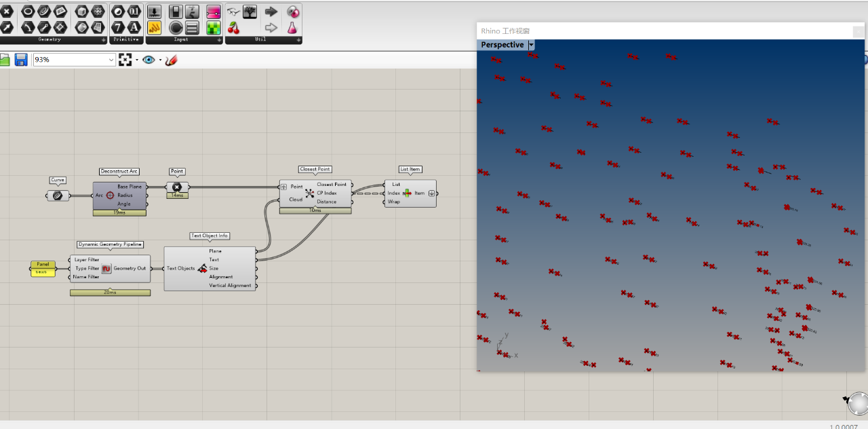Image resolution: width=868 pixels, height=429 pixels.
Task: Click the pink flask icon in Util
Action: pyautogui.click(x=292, y=27)
